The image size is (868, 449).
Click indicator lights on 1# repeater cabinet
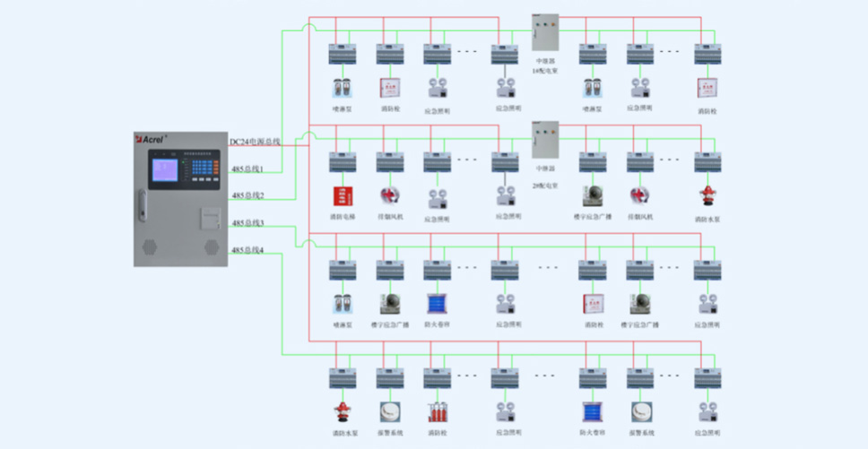coord(544,24)
